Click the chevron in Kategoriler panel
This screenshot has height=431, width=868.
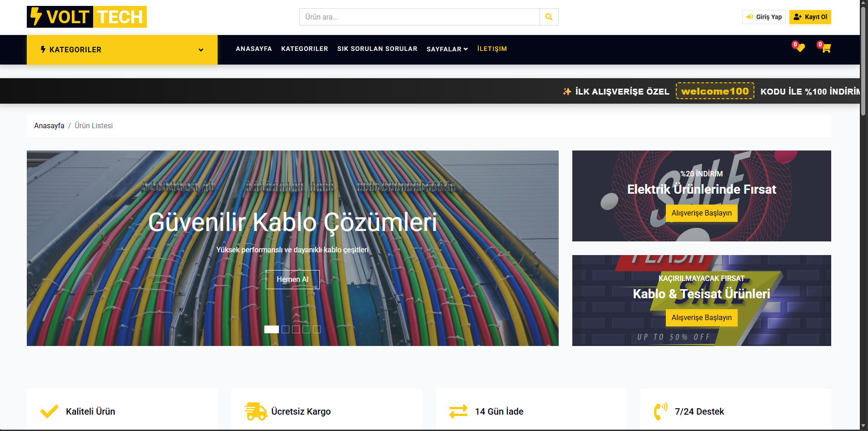pos(201,50)
